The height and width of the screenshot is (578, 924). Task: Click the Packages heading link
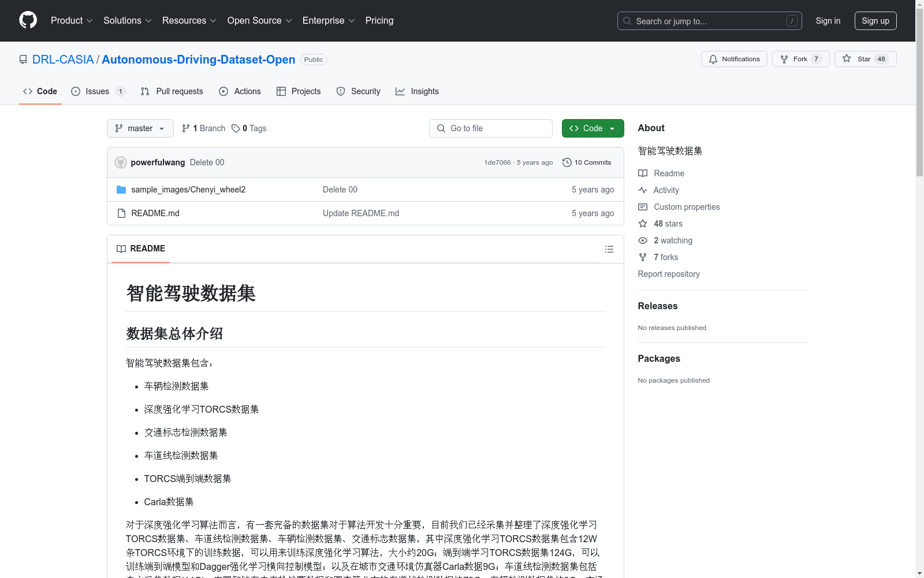pos(659,359)
